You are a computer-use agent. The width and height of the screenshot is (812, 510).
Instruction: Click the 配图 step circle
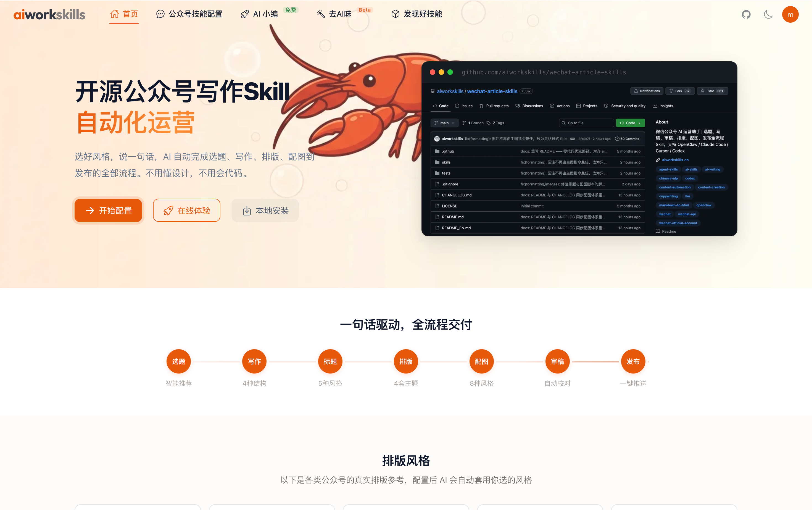481,361
